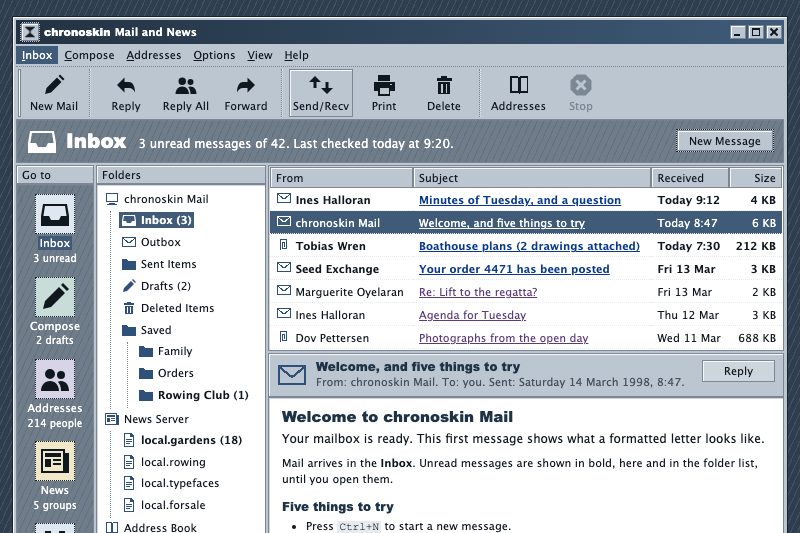800x533 pixels.
Task: Open the Options menu
Action: pos(214,55)
